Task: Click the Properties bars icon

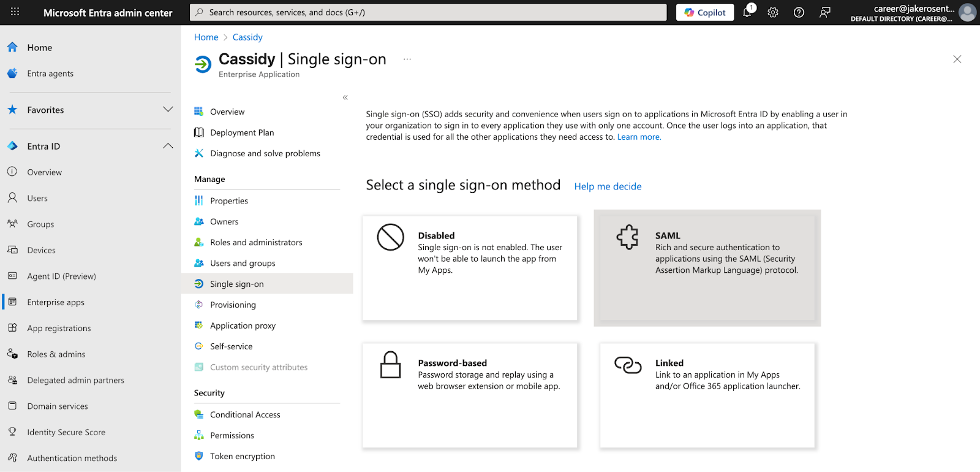Action: point(199,200)
